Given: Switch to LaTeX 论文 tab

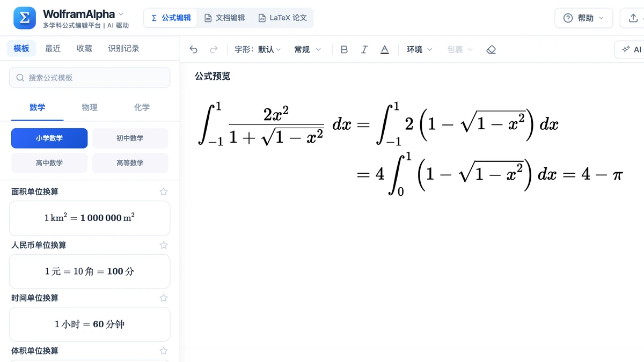Looking at the screenshot, I should (x=282, y=18).
